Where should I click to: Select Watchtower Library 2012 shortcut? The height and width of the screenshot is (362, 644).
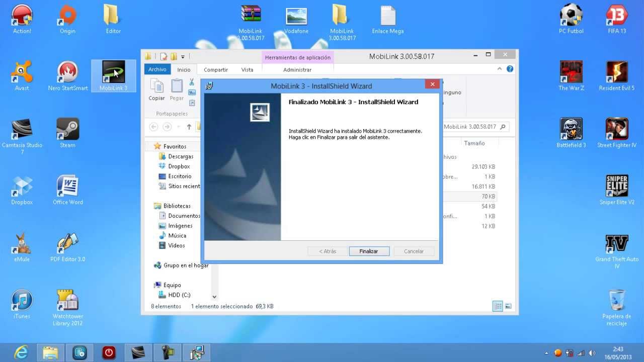pyautogui.click(x=67, y=308)
